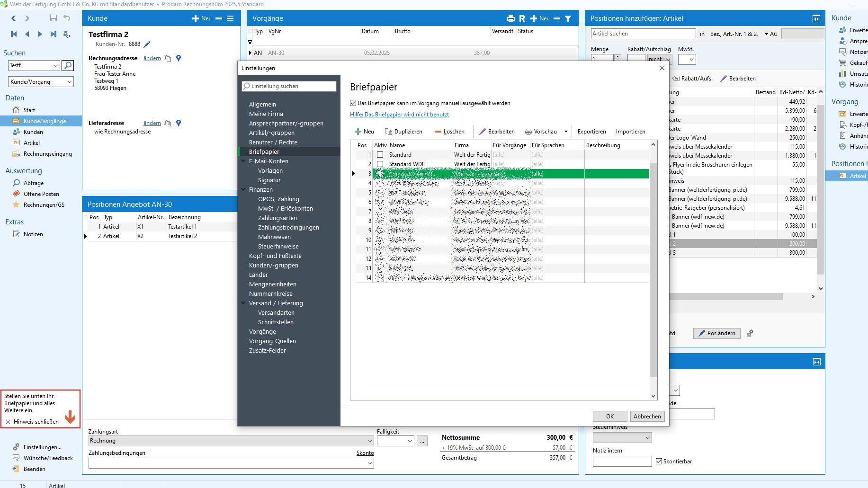Show Rechnungsadresse on map pin

pyautogui.click(x=179, y=58)
